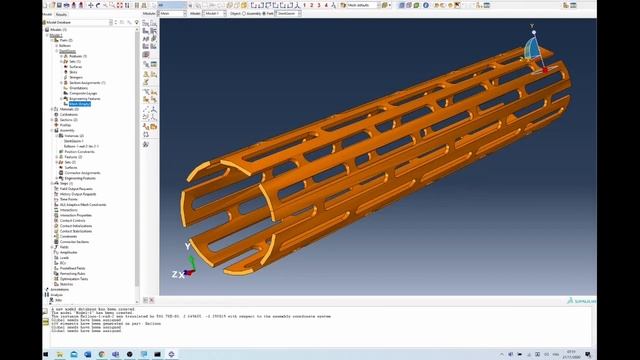Viewport: 640px width, 360px height.
Task: Select the Seed Edges tool in mesh toolbox
Action: [153, 23]
